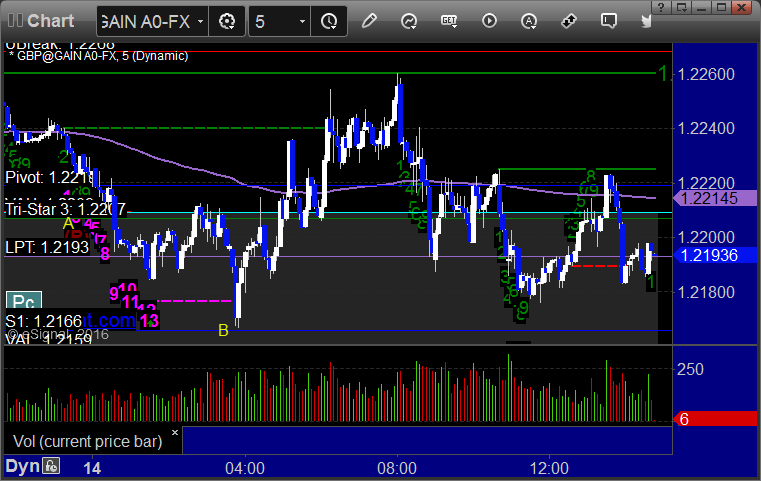761x481 pixels.
Task: Click the yellow 'A' wave label
Action: tap(68, 224)
